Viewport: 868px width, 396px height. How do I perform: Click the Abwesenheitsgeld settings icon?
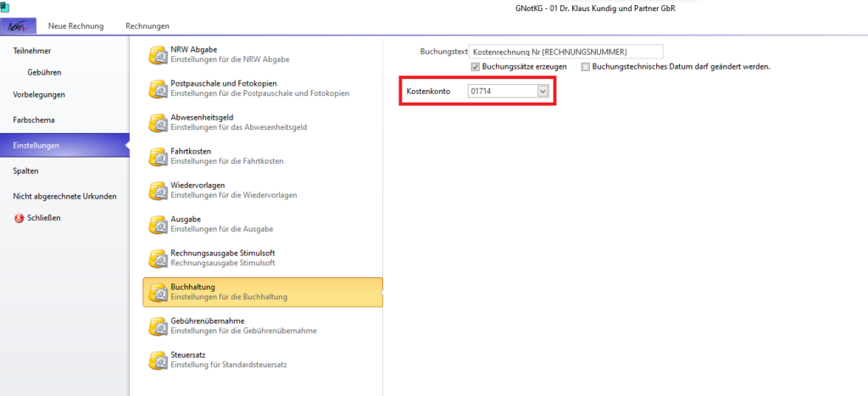158,123
